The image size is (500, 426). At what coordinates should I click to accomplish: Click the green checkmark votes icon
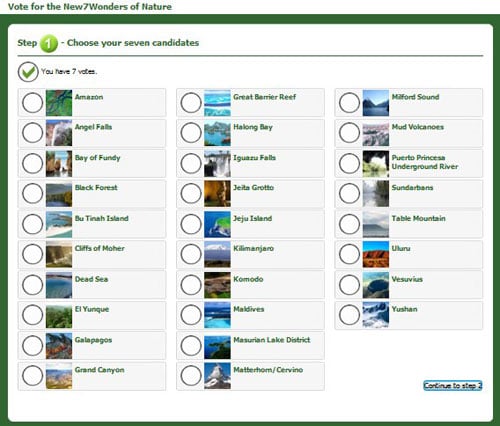[28, 72]
